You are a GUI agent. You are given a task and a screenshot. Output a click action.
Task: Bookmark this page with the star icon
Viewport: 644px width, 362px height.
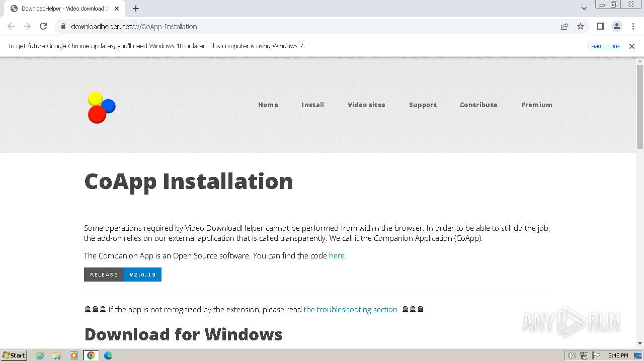pos(581,26)
